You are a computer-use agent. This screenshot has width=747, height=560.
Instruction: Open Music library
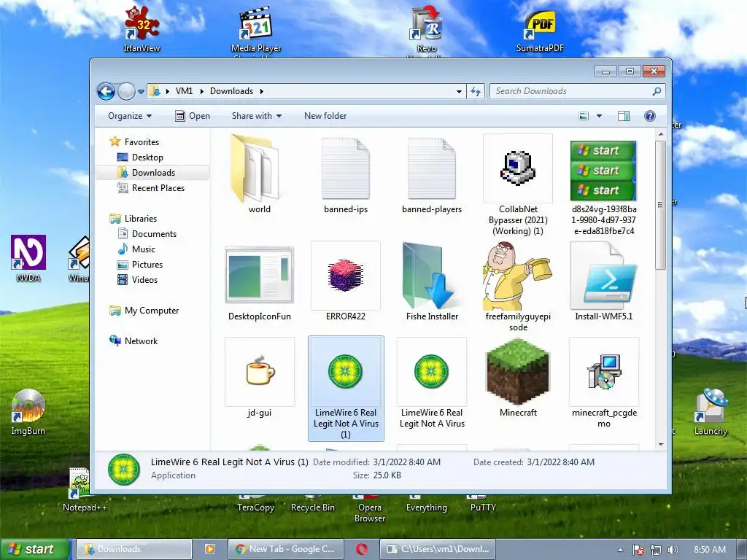click(x=144, y=249)
